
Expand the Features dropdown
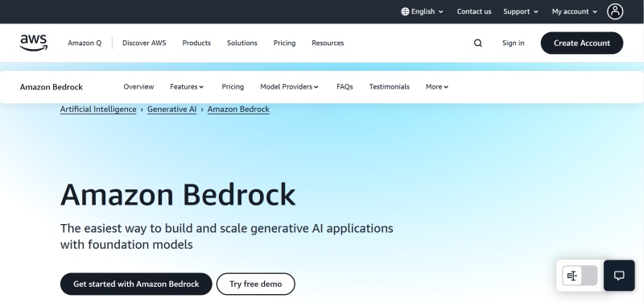[x=187, y=87]
